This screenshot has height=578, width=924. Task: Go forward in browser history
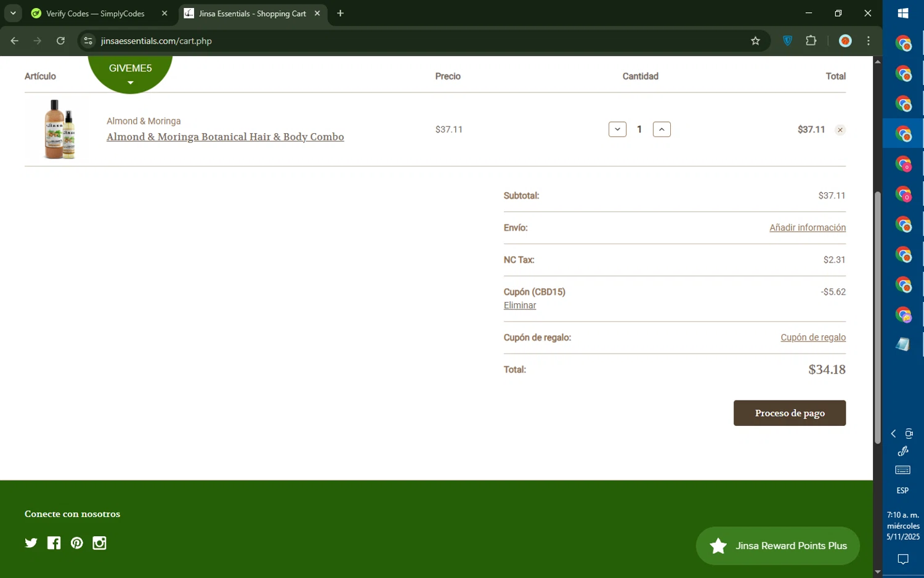tap(38, 41)
